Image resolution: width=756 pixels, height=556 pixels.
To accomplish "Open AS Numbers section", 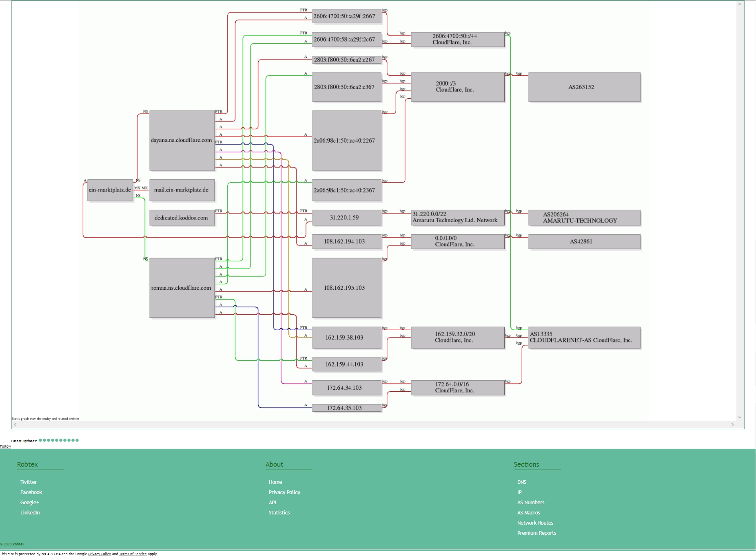I will [531, 502].
